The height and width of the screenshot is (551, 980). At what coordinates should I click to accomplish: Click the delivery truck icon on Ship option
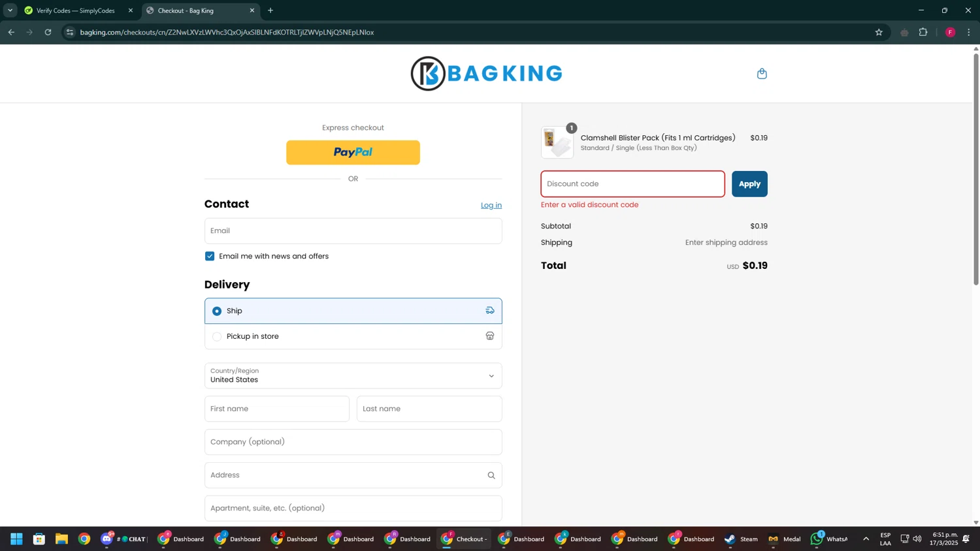click(490, 311)
